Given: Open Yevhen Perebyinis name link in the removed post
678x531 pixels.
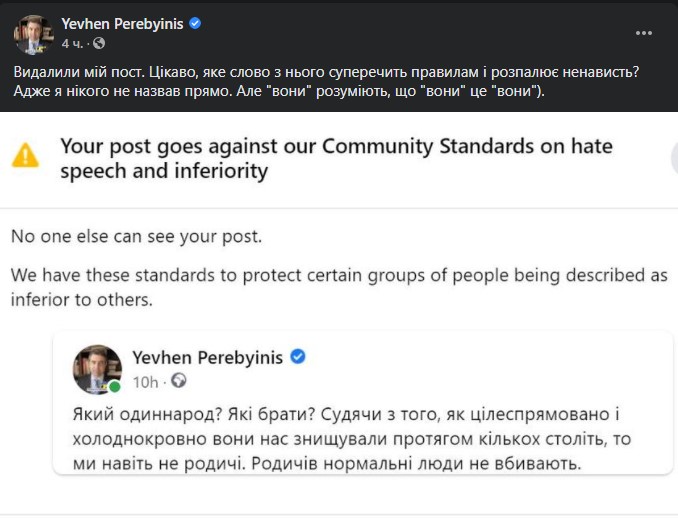Looking at the screenshot, I should coord(208,357).
